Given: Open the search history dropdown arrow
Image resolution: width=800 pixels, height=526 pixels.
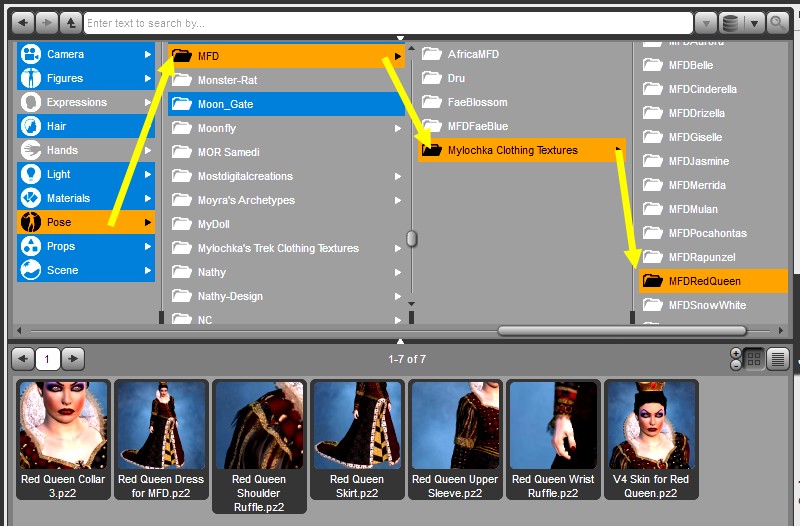Looking at the screenshot, I should pyautogui.click(x=706, y=23).
